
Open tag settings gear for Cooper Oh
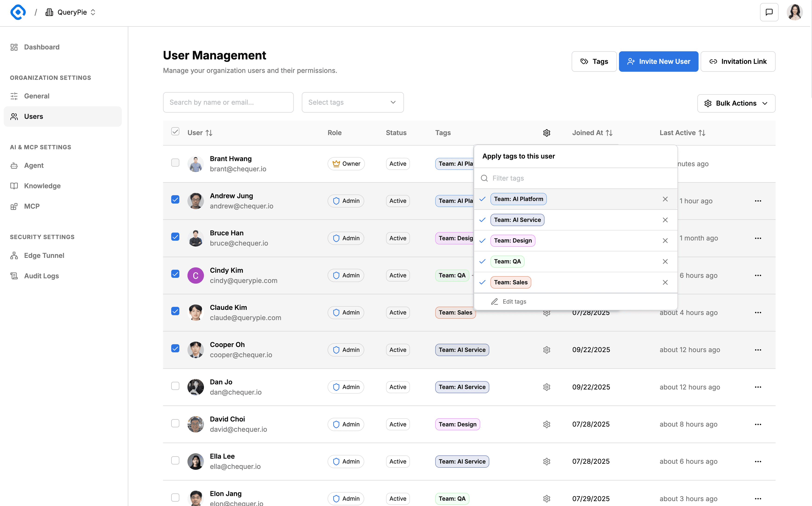(546, 350)
